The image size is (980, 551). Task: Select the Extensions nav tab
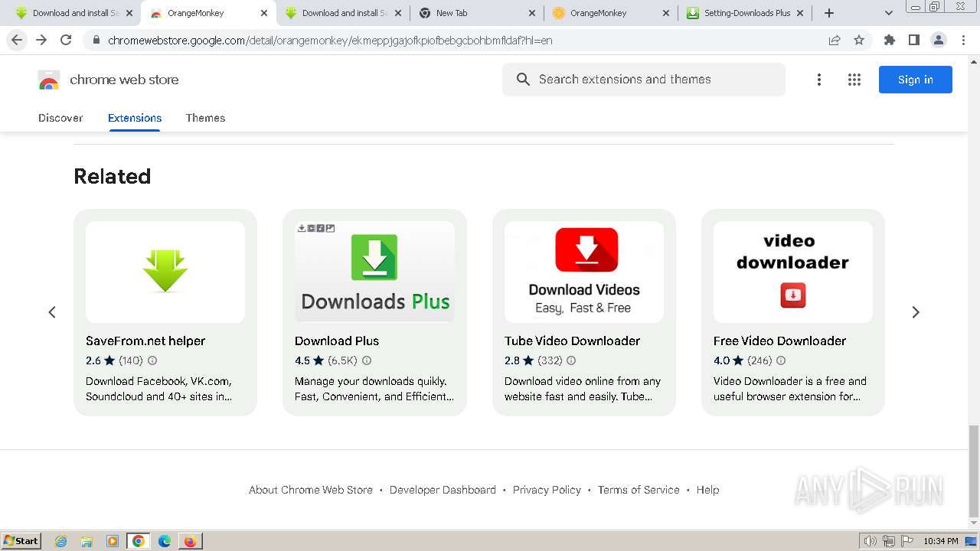coord(135,118)
